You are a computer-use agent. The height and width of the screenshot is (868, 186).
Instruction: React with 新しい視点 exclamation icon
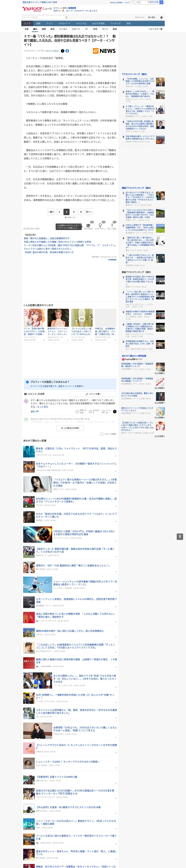point(112,225)
